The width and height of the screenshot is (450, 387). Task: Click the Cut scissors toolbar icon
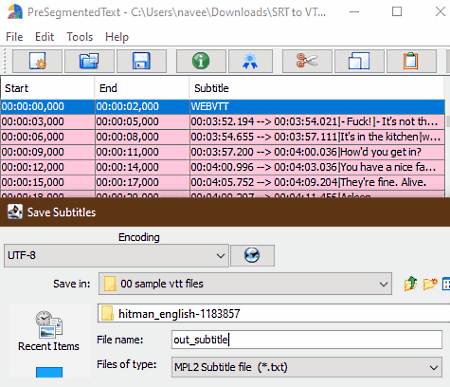[307, 61]
